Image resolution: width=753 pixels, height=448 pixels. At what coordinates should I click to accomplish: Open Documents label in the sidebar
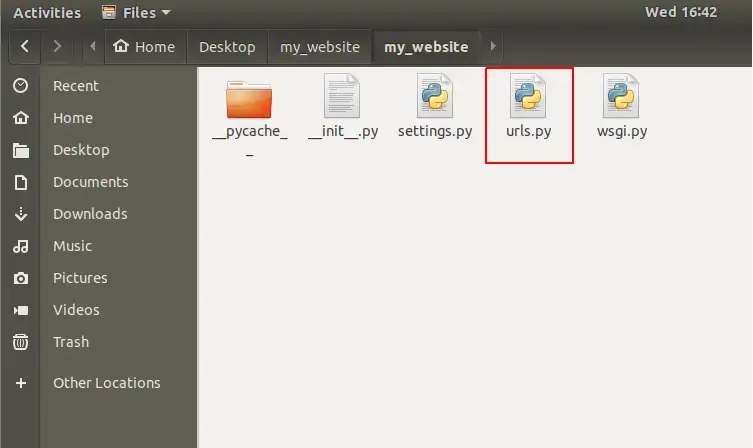91,182
